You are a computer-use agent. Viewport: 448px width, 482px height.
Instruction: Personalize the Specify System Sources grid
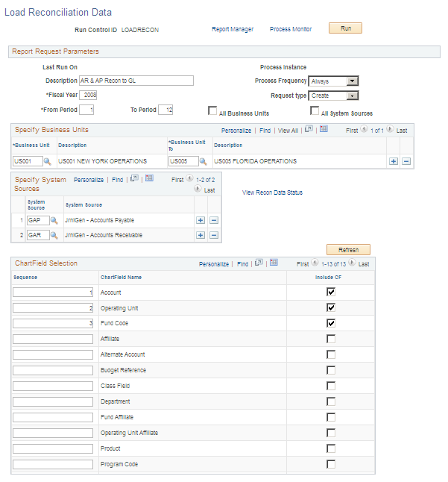click(x=89, y=180)
